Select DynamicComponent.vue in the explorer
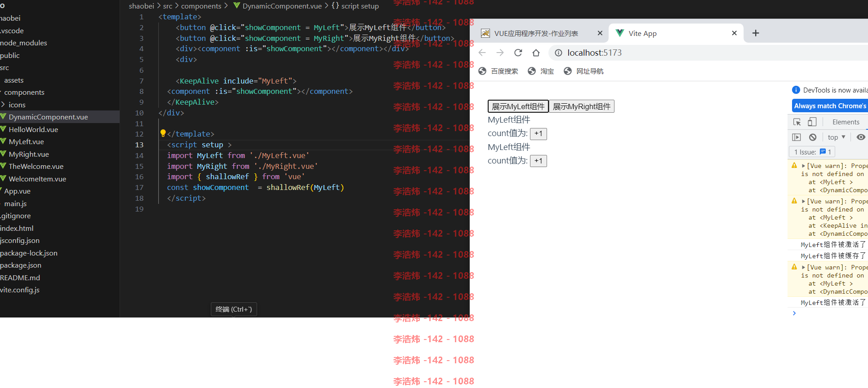The image size is (868, 388). pos(48,117)
